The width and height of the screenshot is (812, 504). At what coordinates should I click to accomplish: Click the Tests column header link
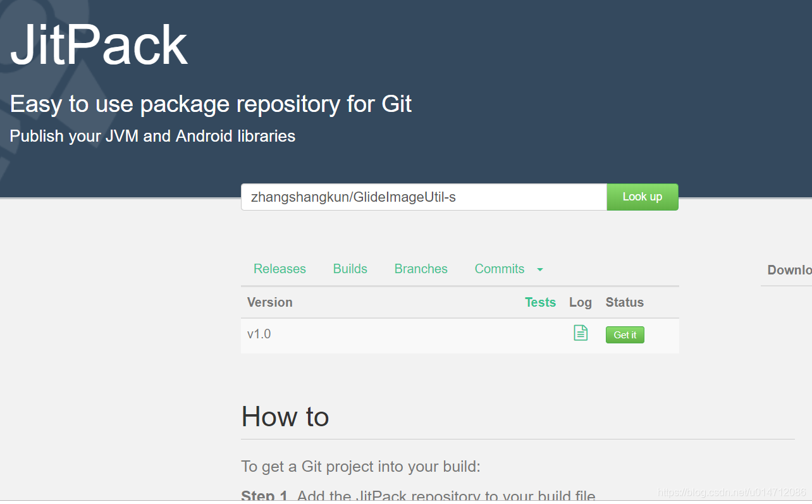click(540, 302)
